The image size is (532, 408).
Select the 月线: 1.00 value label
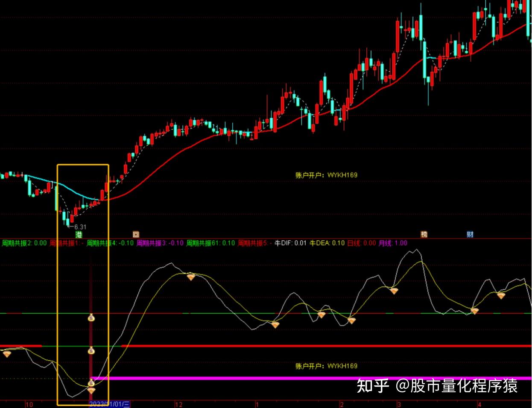point(393,243)
